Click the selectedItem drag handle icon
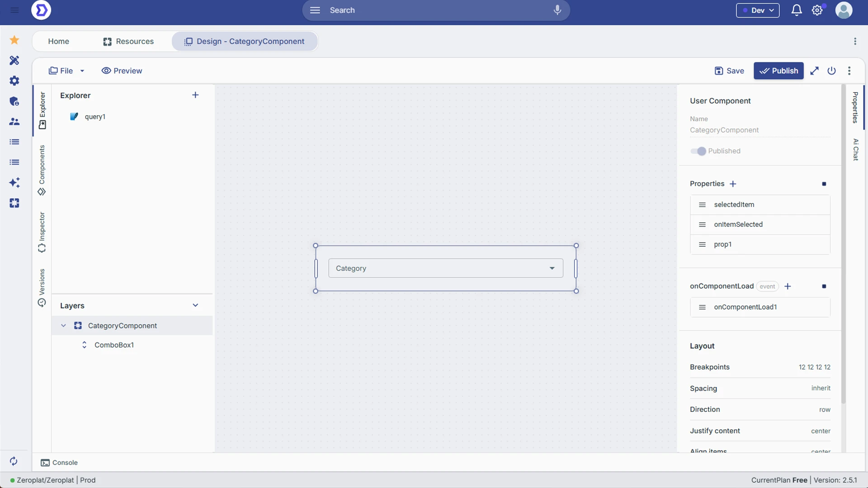The image size is (868, 488). [702, 205]
